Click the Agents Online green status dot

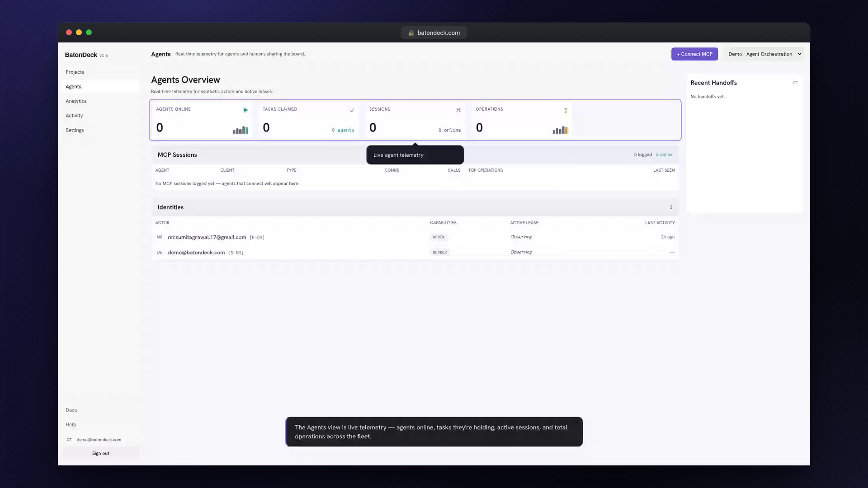(x=245, y=110)
